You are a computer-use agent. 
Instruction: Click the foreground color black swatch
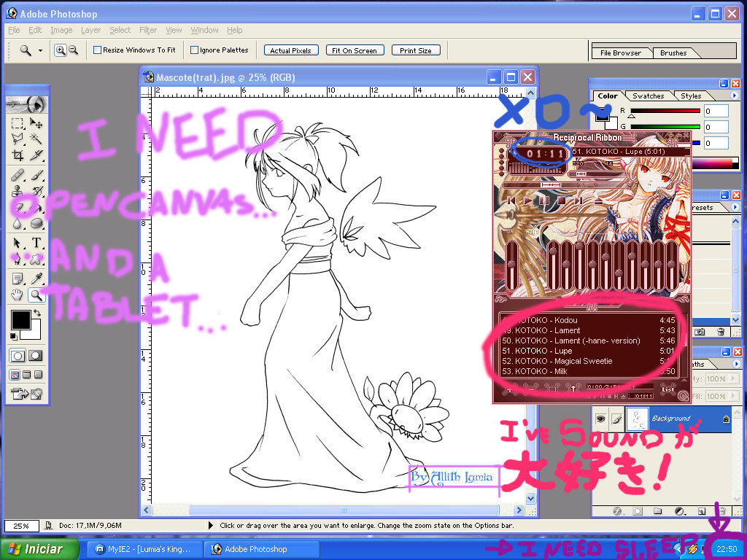pyautogui.click(x=20, y=319)
